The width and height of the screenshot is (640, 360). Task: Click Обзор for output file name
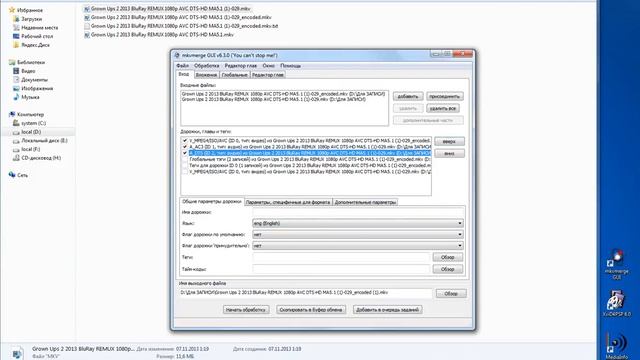(451, 293)
